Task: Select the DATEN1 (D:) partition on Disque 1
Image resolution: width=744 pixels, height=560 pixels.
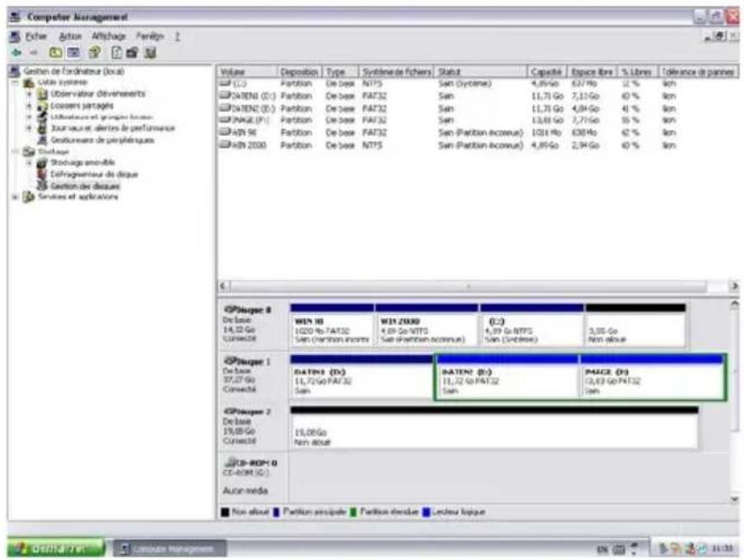Action: point(361,376)
